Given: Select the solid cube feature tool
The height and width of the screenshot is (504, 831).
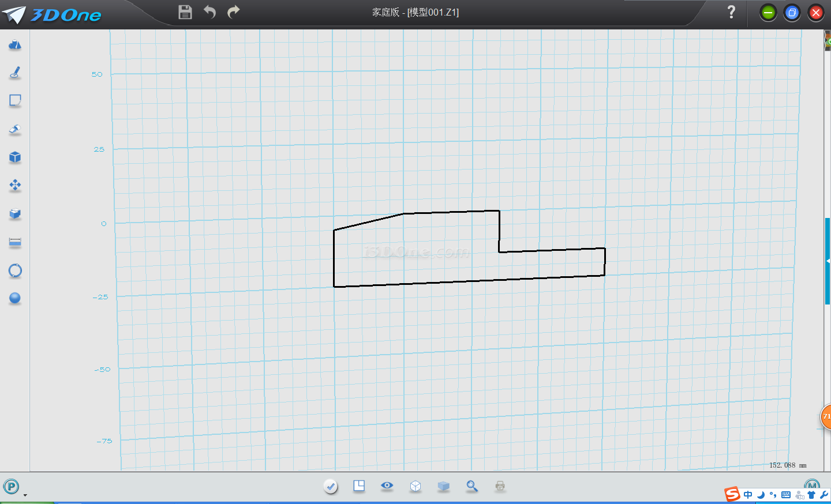Looking at the screenshot, I should pos(15,157).
